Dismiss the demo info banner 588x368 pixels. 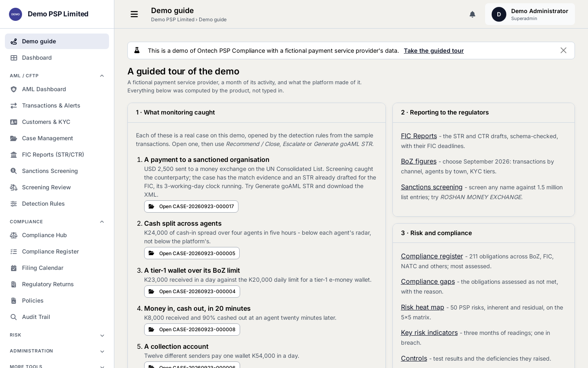point(563,50)
